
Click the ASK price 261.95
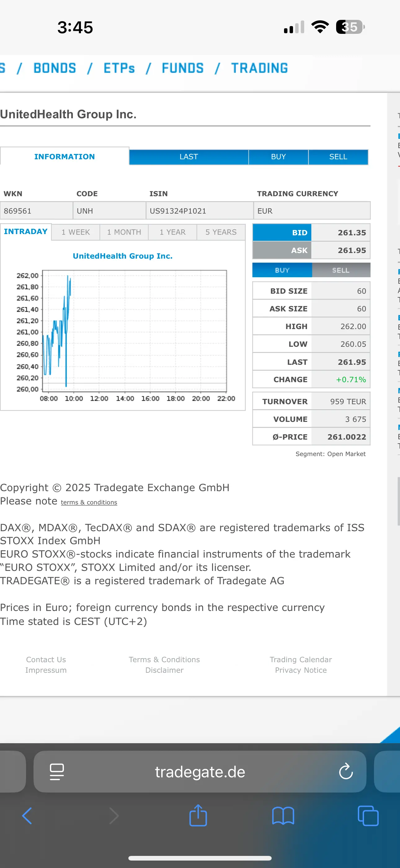coord(352,250)
